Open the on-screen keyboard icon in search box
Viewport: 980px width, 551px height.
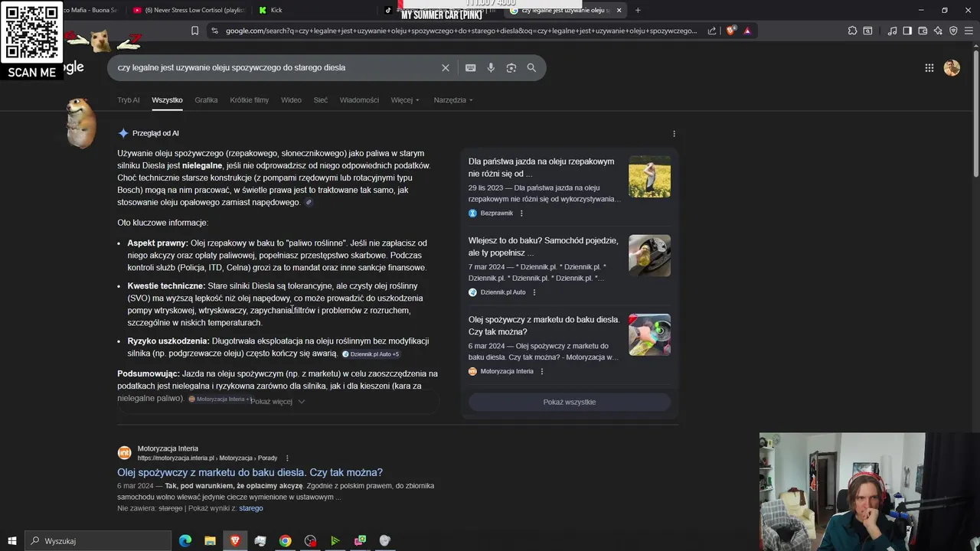(471, 67)
